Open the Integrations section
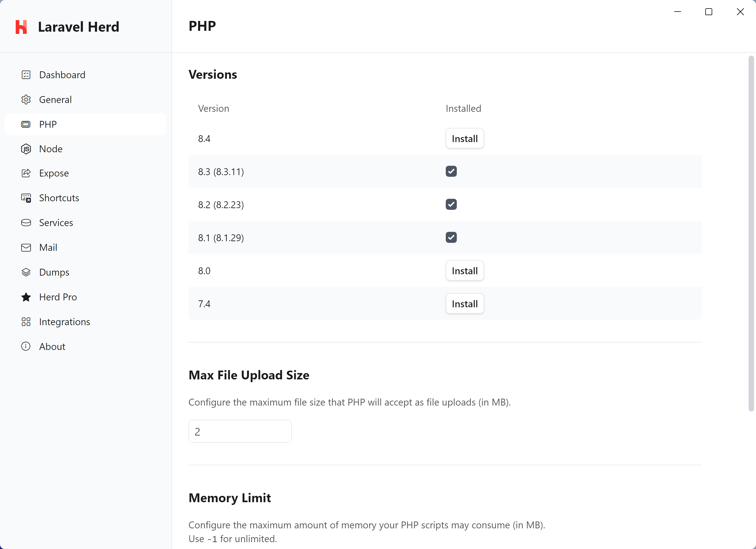The height and width of the screenshot is (549, 756). pos(64,321)
